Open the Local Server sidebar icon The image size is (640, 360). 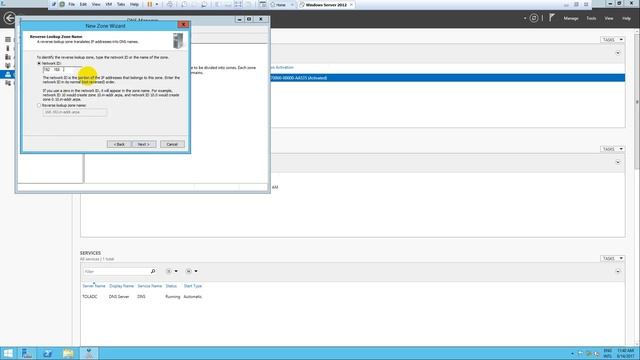click(8, 48)
